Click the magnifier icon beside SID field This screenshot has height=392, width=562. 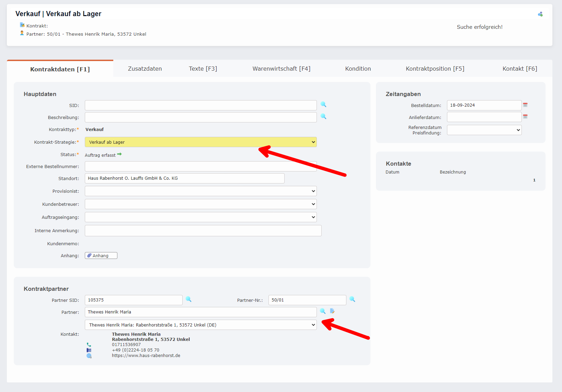click(x=323, y=105)
